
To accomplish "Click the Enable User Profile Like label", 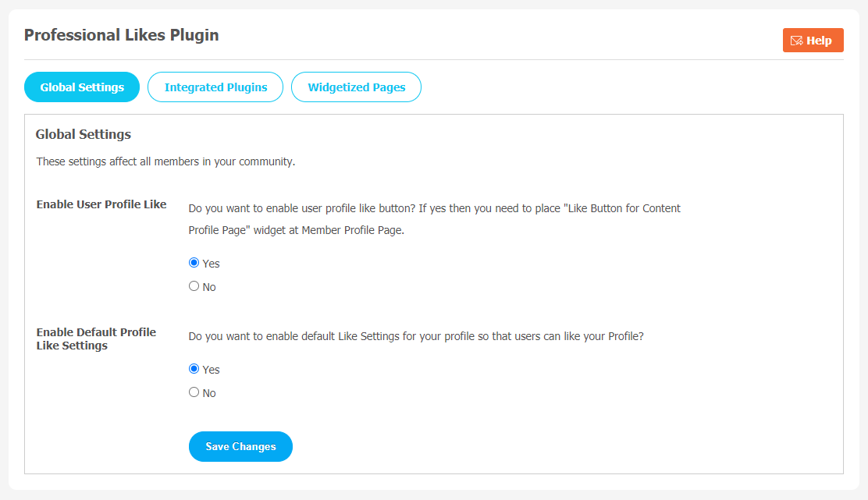I will click(x=101, y=204).
